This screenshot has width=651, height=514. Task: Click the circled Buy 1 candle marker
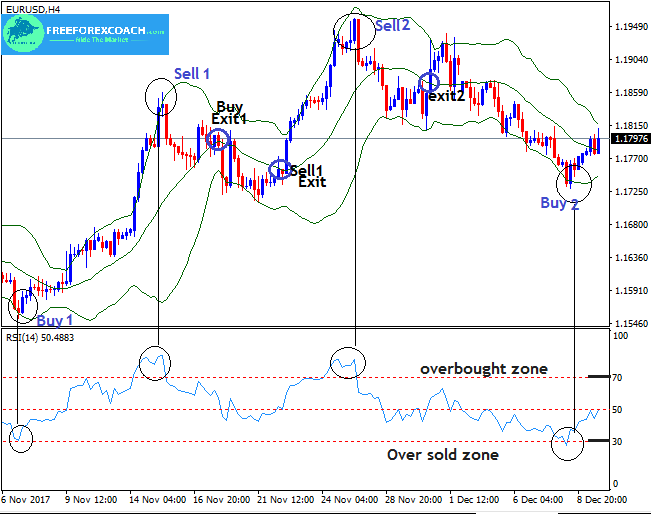(20, 304)
